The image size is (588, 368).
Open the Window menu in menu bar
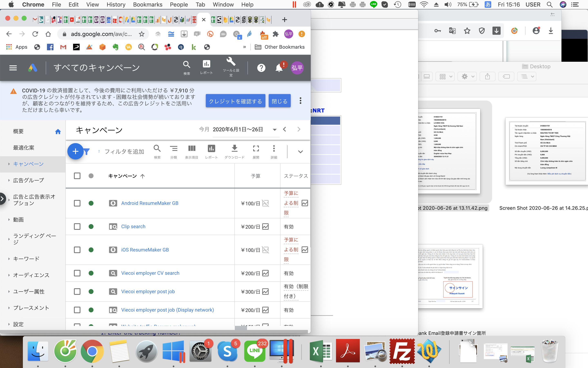point(223,5)
